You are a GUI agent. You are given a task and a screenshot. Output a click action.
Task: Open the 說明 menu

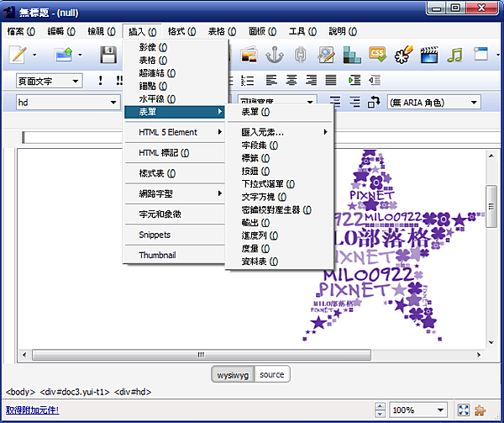pos(343,31)
